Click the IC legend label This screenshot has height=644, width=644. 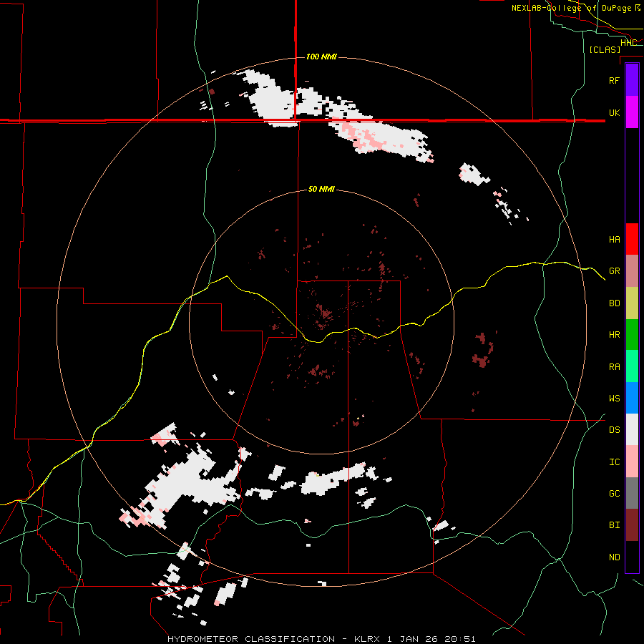point(615,462)
